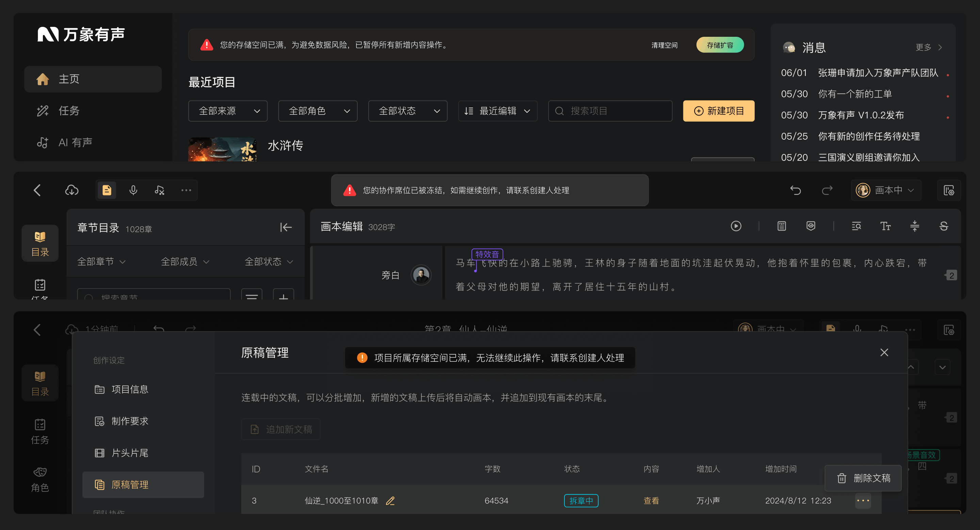The height and width of the screenshot is (530, 980).
Task: Expand the 全部来源 dropdown
Action: click(228, 111)
